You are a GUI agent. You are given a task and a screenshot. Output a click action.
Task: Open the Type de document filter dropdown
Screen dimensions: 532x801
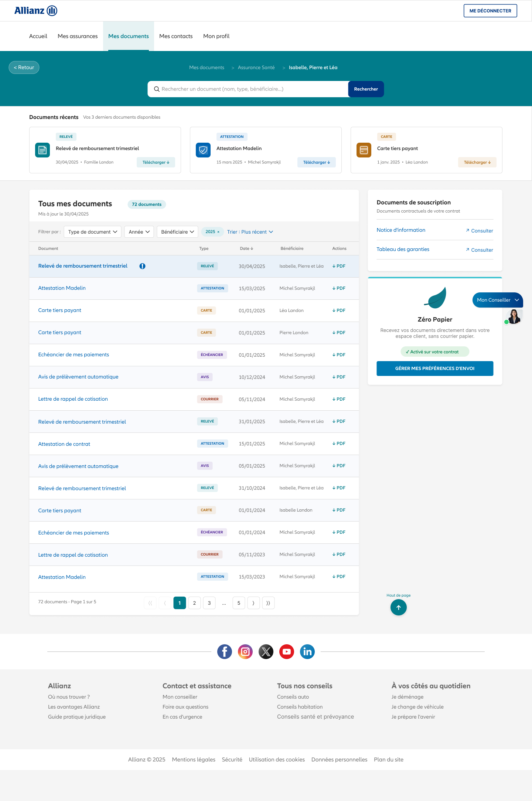[x=92, y=232]
